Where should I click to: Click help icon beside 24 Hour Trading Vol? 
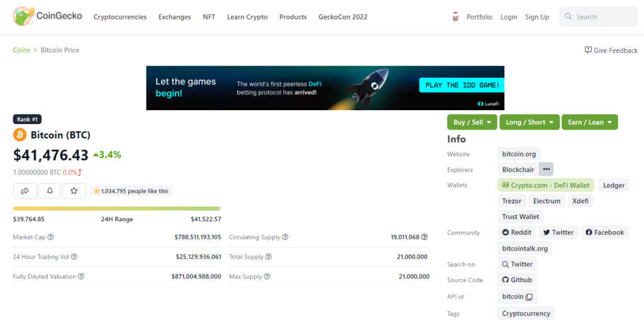[x=74, y=257]
